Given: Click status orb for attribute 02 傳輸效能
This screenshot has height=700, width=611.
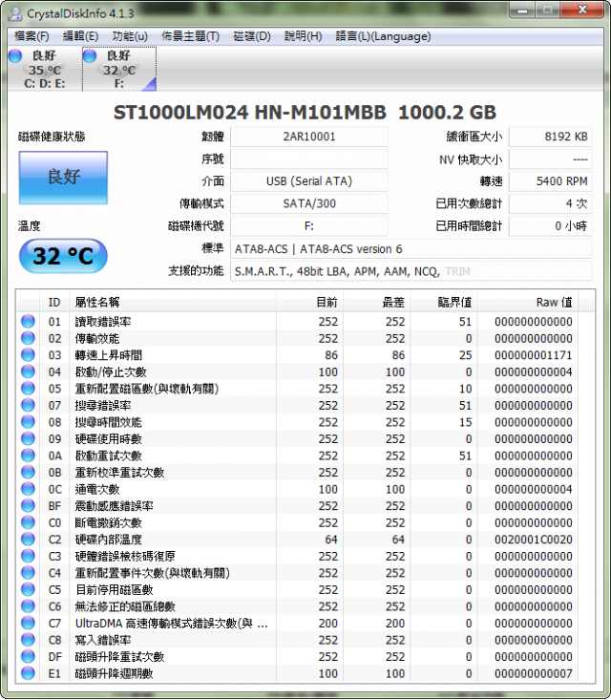Looking at the screenshot, I should coord(28,338).
